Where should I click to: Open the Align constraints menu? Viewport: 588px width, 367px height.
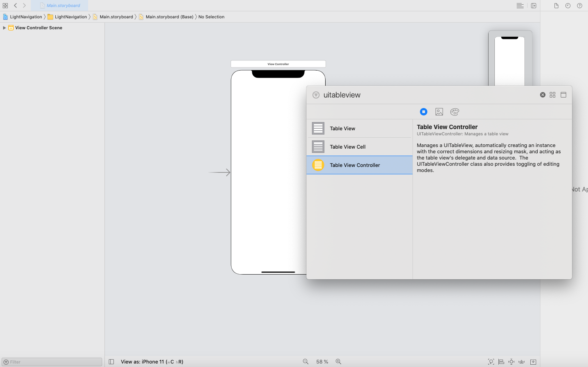click(501, 362)
